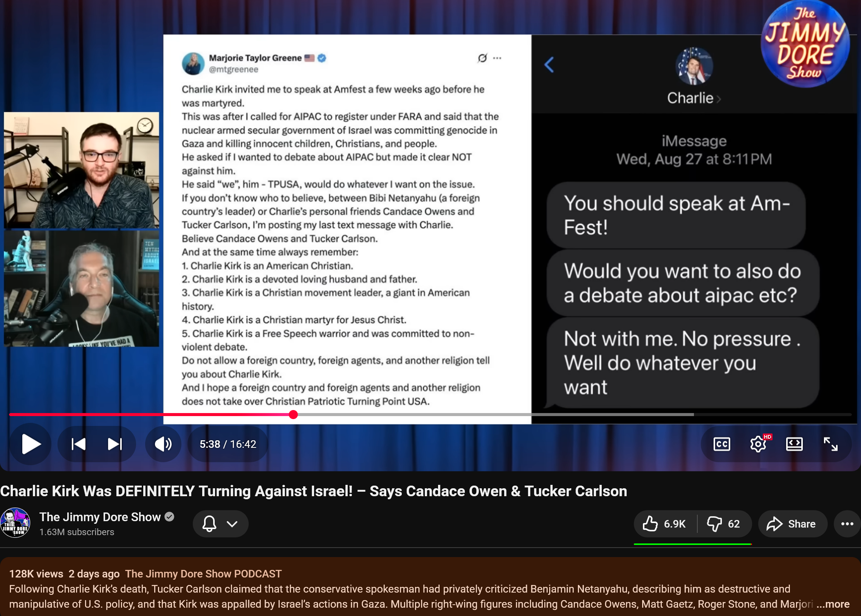Screen dimensions: 861x616
Task: Skip to next video
Action: coord(115,444)
